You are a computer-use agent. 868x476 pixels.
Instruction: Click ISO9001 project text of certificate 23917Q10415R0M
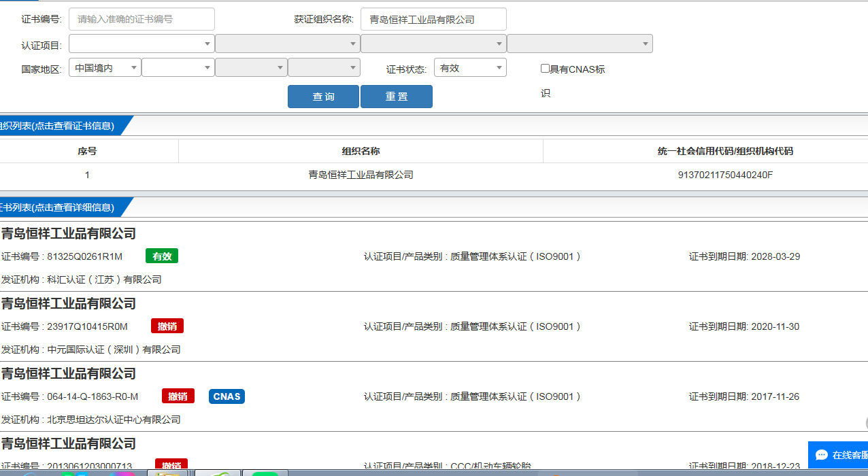pos(516,326)
